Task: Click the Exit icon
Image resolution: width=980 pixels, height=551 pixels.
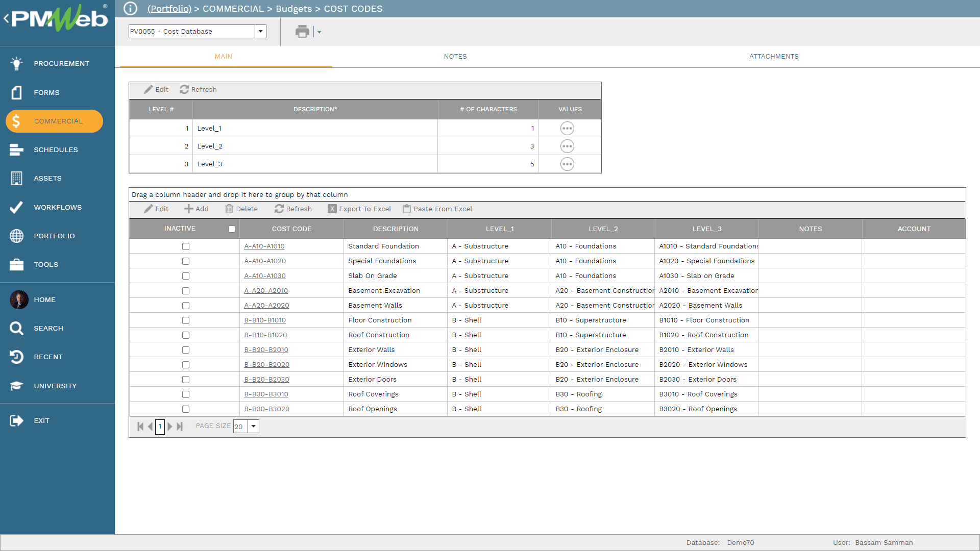Action: 16,420
